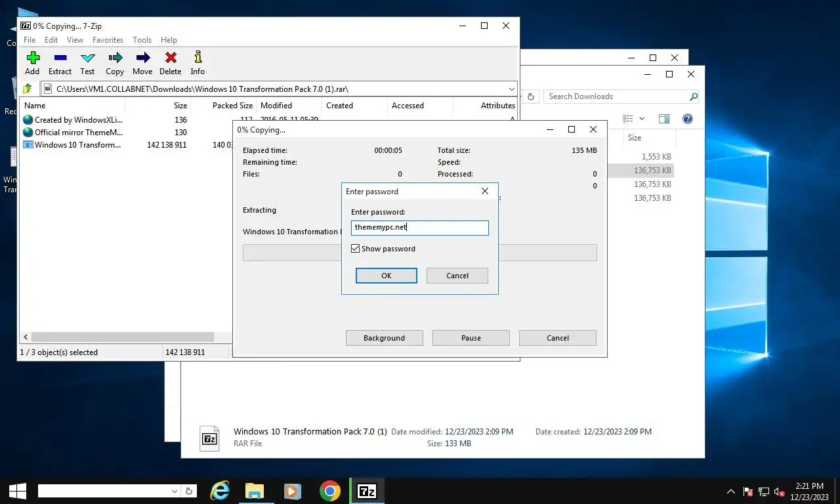Click the muted speaker tray icon

pos(780,492)
